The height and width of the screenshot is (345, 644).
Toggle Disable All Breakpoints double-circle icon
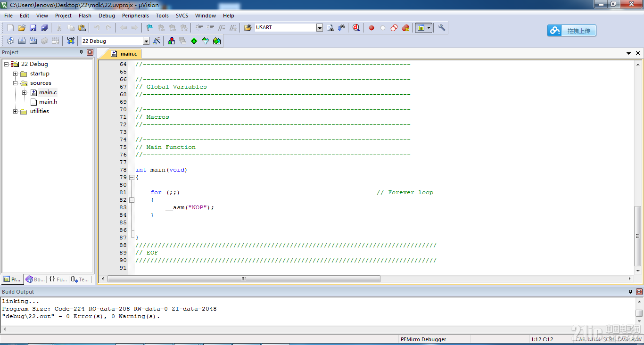tap(394, 28)
